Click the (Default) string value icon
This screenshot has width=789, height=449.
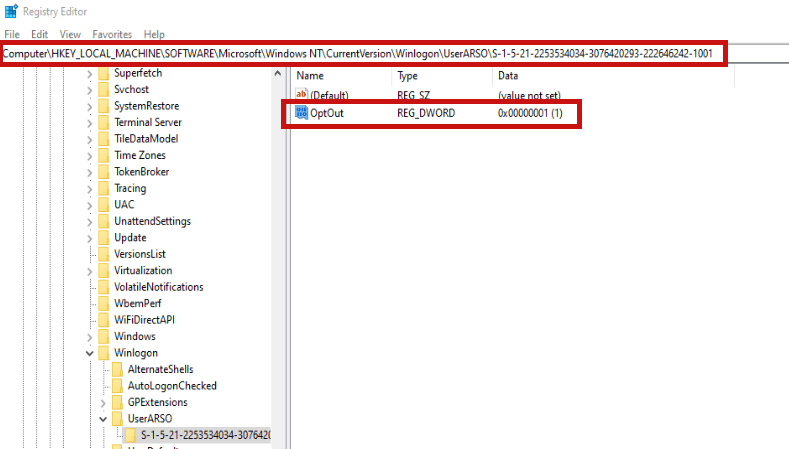coord(301,94)
